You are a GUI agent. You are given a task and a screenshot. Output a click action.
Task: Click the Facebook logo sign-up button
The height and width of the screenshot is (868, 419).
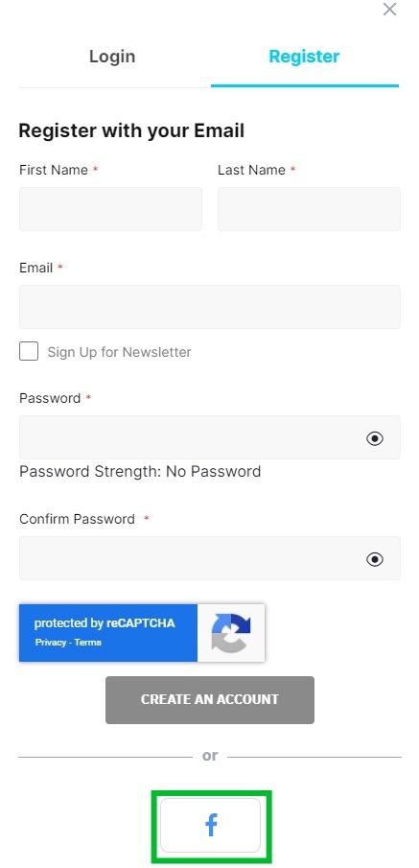pyautogui.click(x=210, y=826)
